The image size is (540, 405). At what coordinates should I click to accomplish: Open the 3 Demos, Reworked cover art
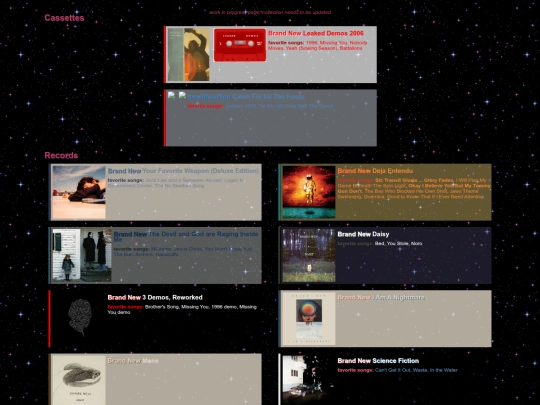click(79, 319)
